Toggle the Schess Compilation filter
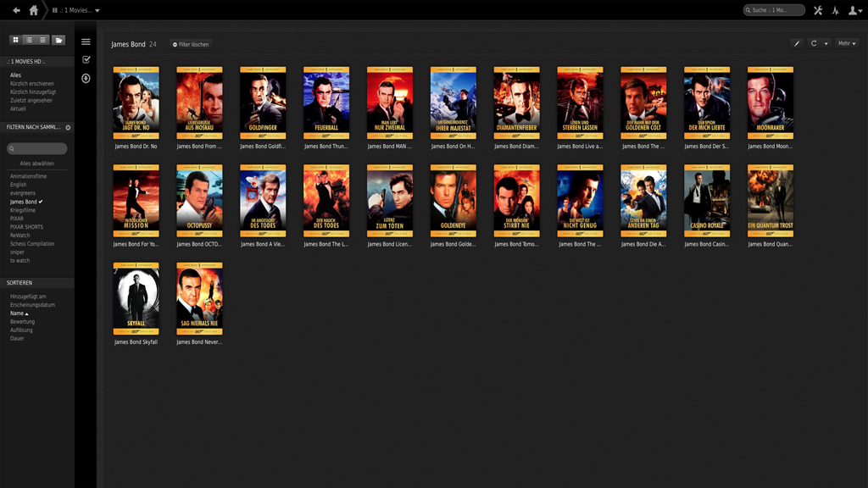Viewport: 868px width, 488px height. [x=32, y=243]
